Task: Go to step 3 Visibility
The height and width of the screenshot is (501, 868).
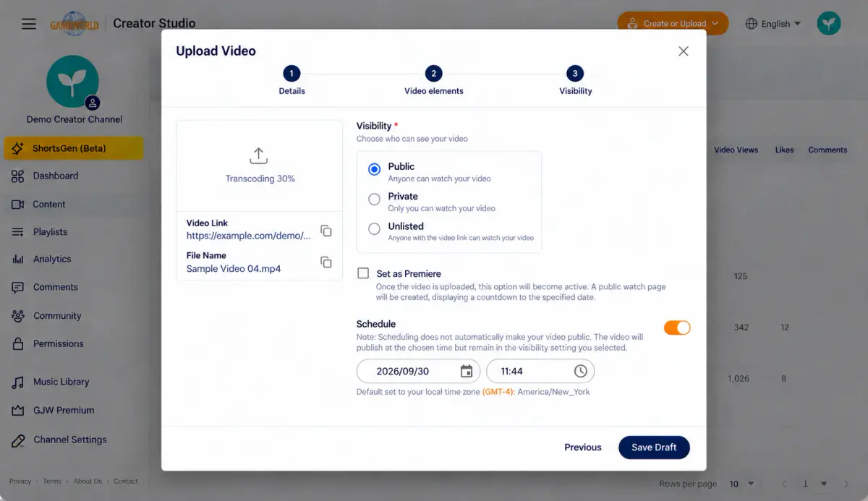Action: point(575,81)
